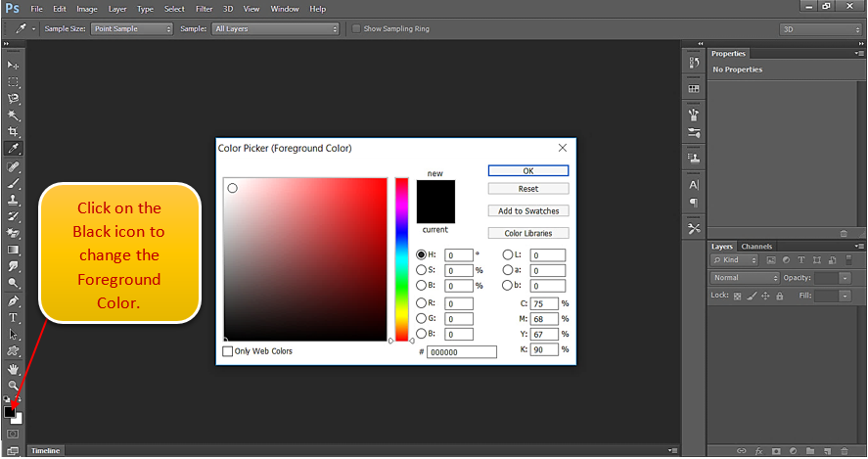Open Color Libraries

[528, 233]
